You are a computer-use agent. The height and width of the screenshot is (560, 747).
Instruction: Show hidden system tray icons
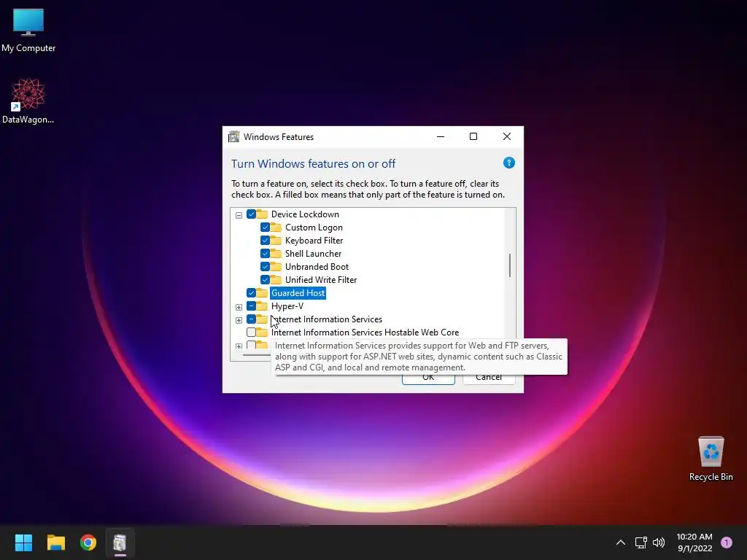pos(620,542)
